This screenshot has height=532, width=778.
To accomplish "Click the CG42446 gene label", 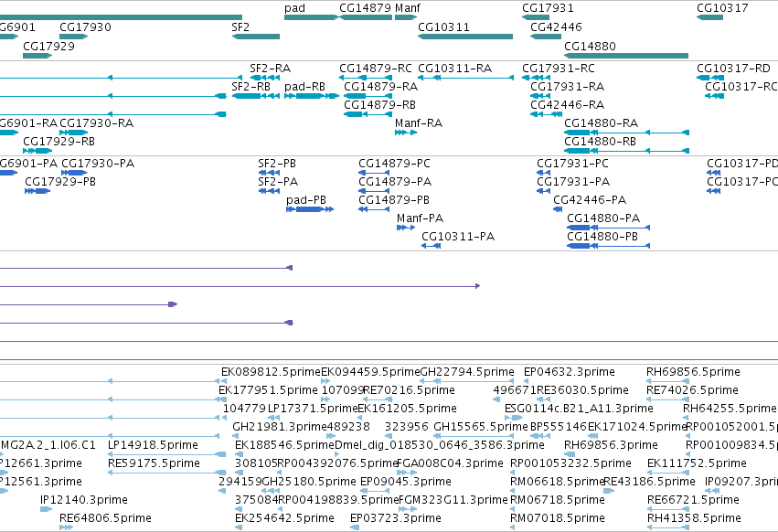I will pyautogui.click(x=556, y=27).
